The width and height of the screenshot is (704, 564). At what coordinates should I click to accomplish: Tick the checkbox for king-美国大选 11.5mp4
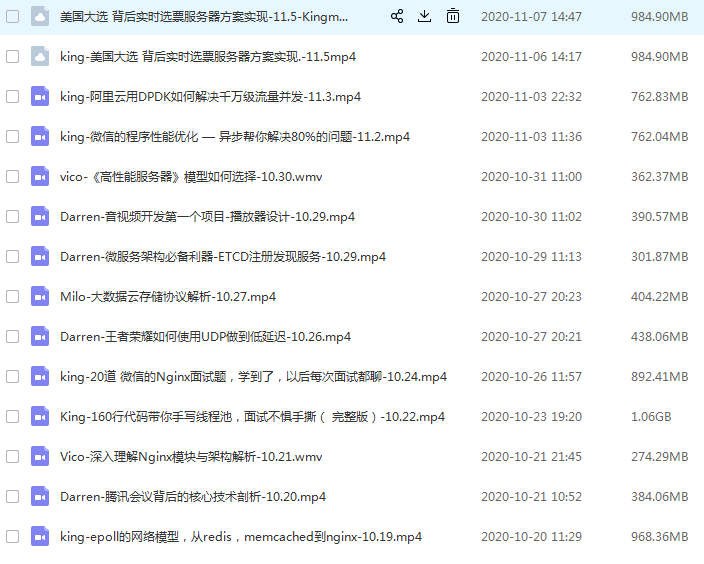point(13,57)
